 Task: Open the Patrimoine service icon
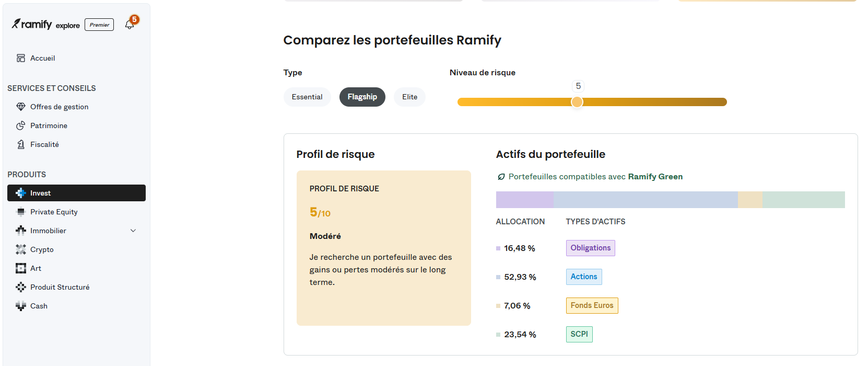click(x=21, y=125)
